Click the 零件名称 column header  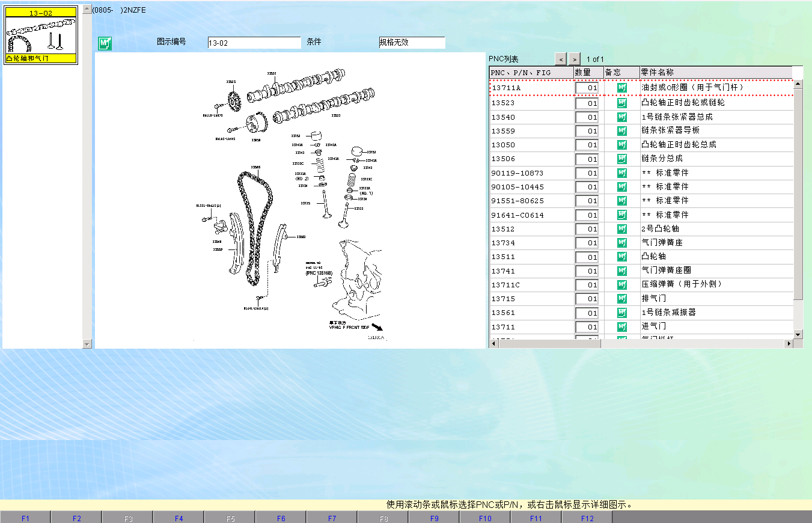coord(716,72)
